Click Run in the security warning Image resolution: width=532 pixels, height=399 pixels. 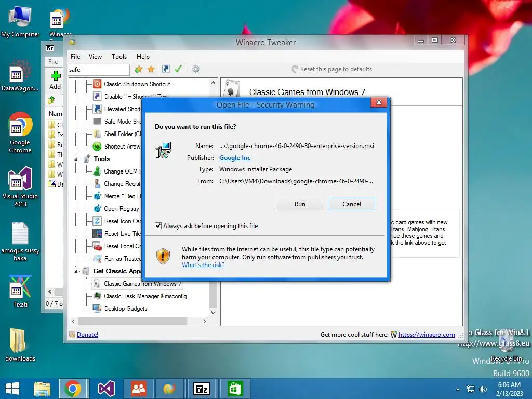tap(300, 204)
